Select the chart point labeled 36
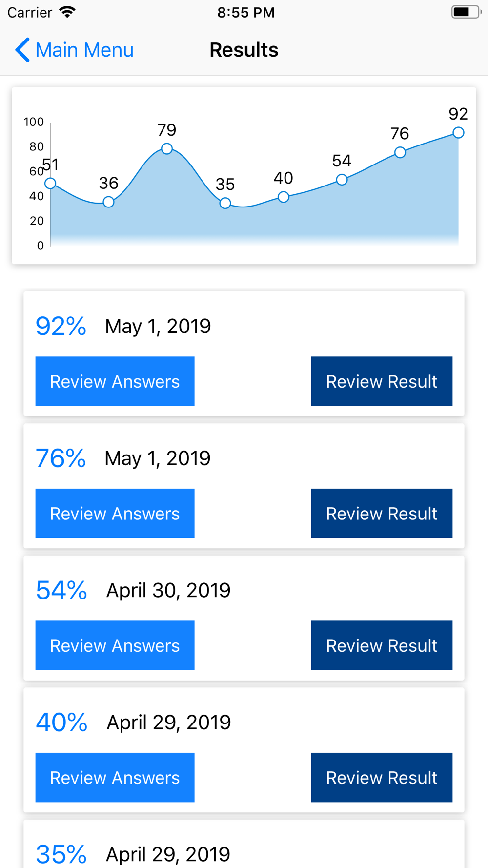The image size is (488, 868). pos(108,202)
